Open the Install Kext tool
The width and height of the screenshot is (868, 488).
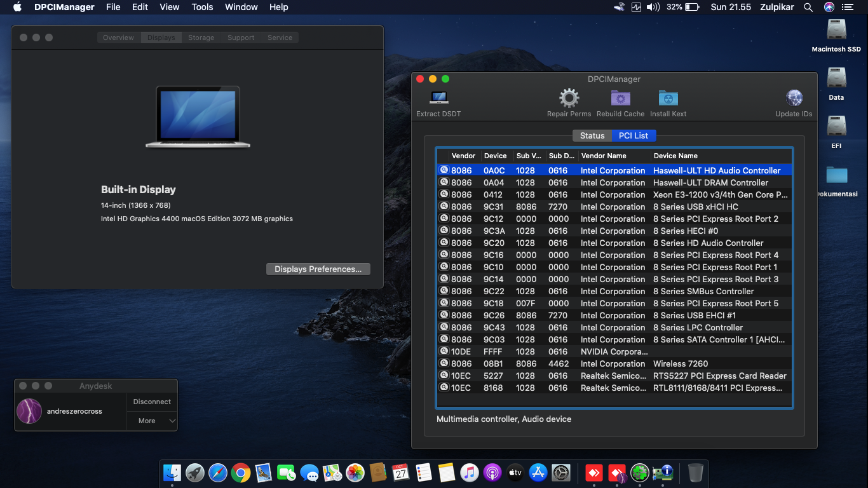pyautogui.click(x=668, y=98)
